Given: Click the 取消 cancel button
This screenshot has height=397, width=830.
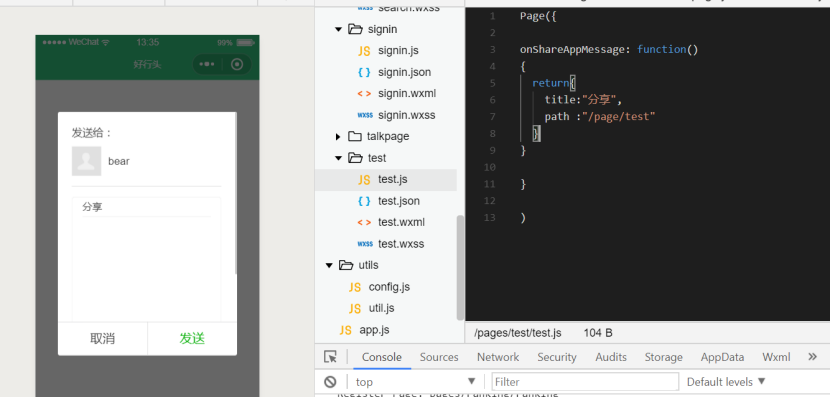Looking at the screenshot, I should [x=103, y=339].
